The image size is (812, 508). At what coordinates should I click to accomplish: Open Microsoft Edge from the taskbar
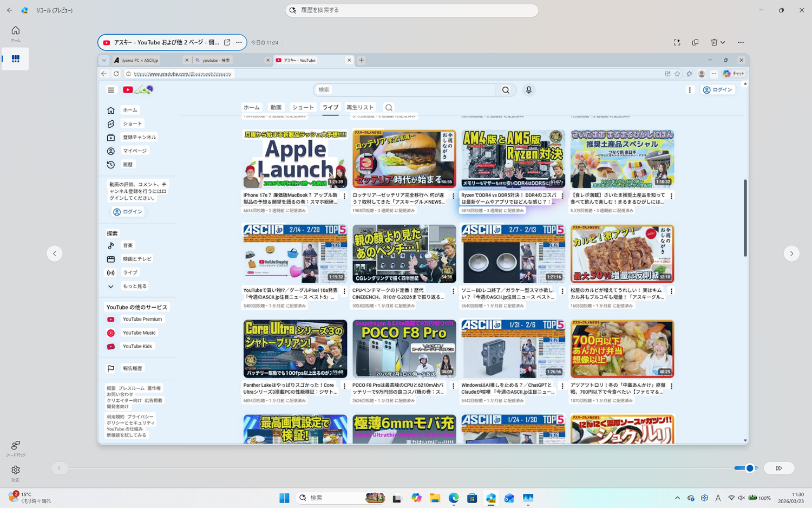coord(454,498)
